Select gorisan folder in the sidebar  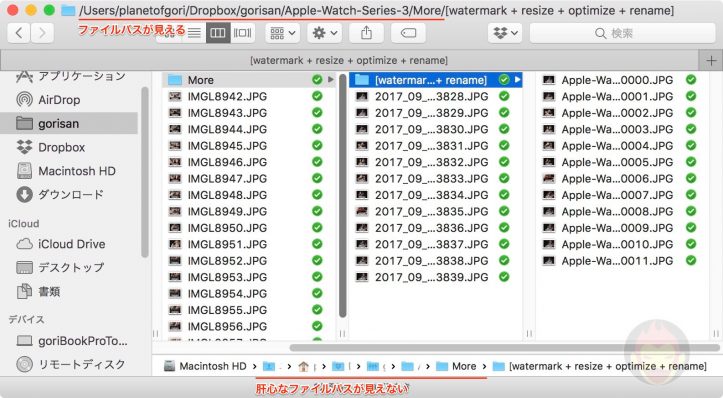69,124
